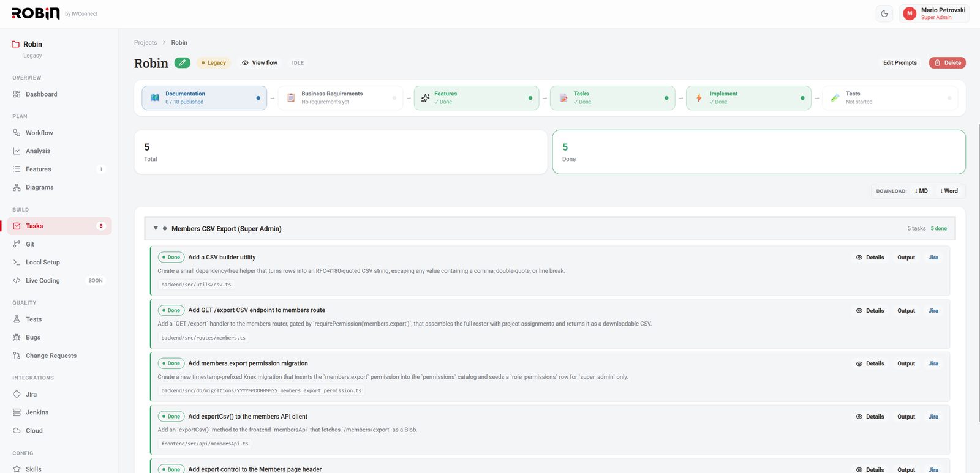Open the Analysis chart icon
The image size is (980, 473).
(17, 151)
